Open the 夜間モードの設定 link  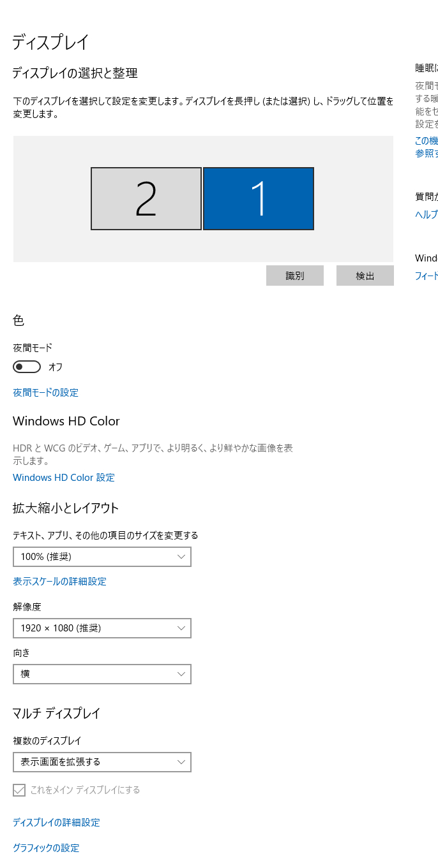[45, 393]
